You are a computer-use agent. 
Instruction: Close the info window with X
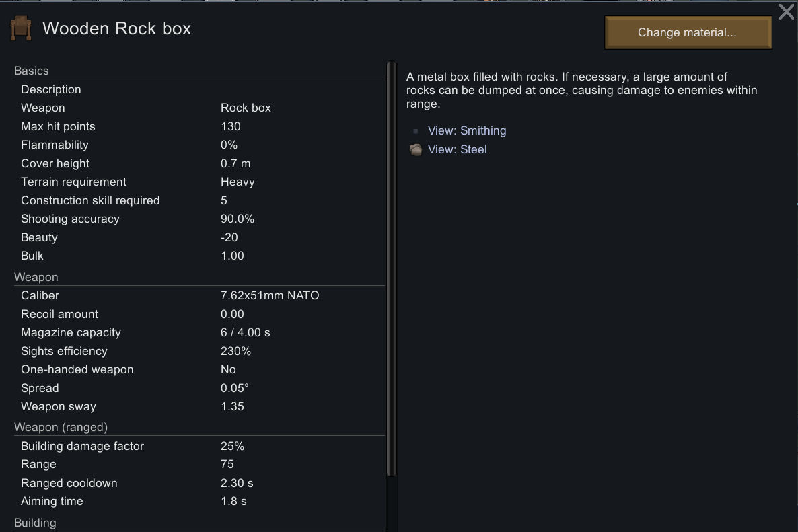point(786,12)
